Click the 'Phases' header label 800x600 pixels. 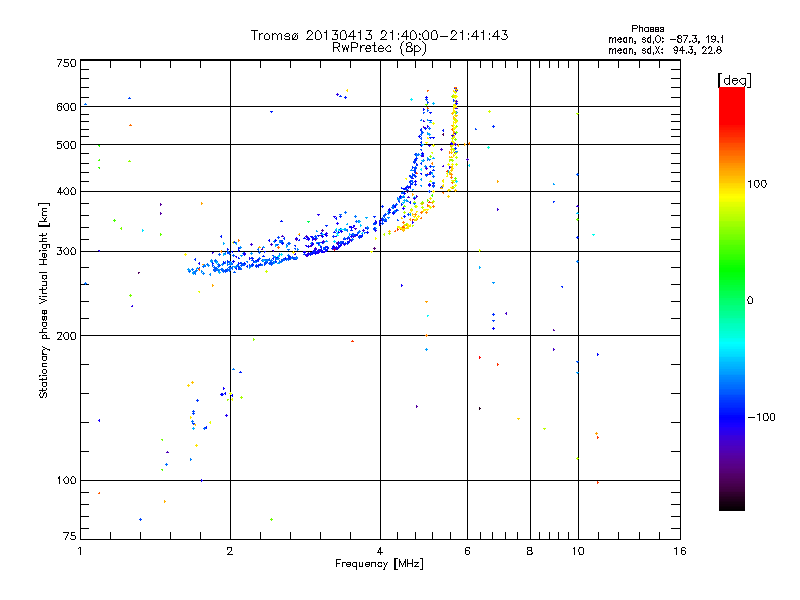[x=647, y=29]
